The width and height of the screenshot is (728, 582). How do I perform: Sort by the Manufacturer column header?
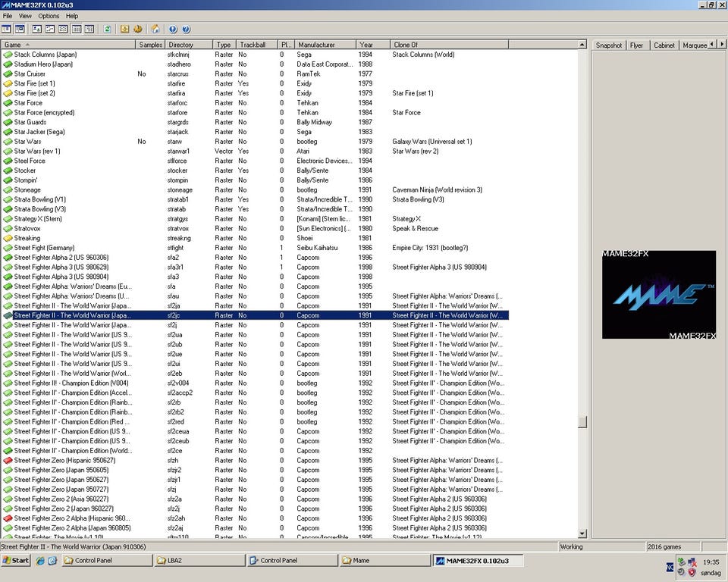click(x=325, y=45)
